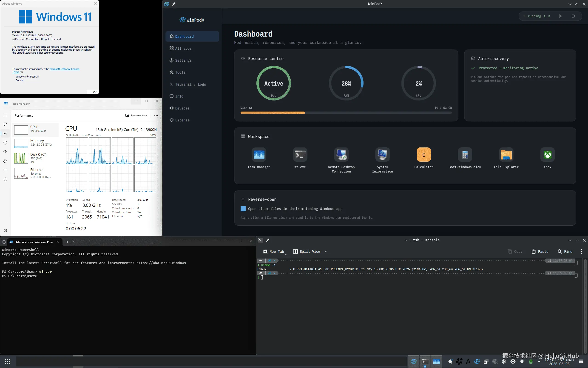
Task: Click Paste in Konsole toolbar
Action: pos(540,251)
